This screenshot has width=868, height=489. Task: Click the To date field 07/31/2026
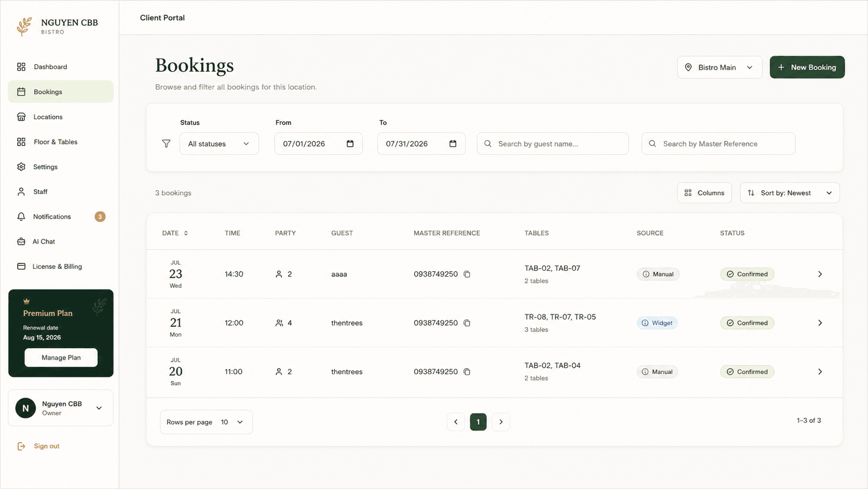tap(421, 144)
